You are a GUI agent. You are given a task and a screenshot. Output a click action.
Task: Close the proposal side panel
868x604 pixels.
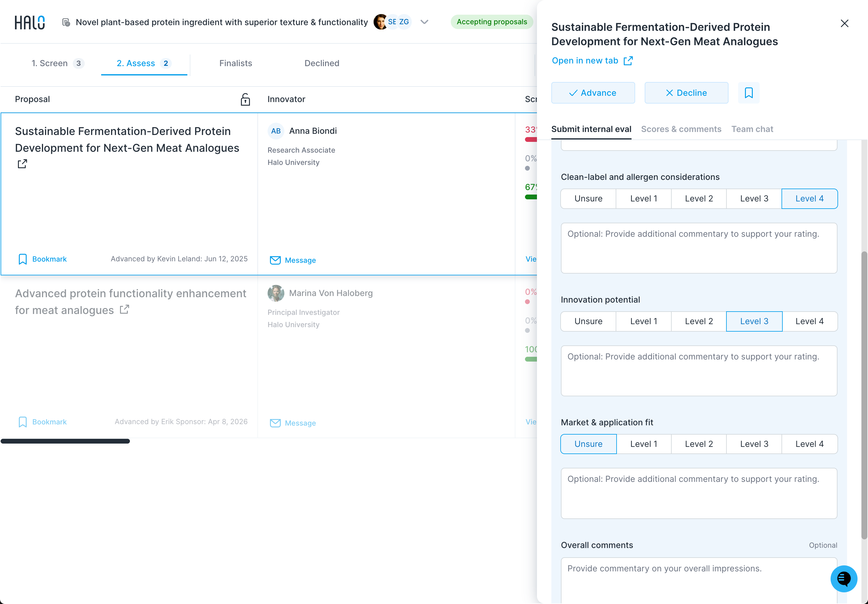pyautogui.click(x=845, y=23)
